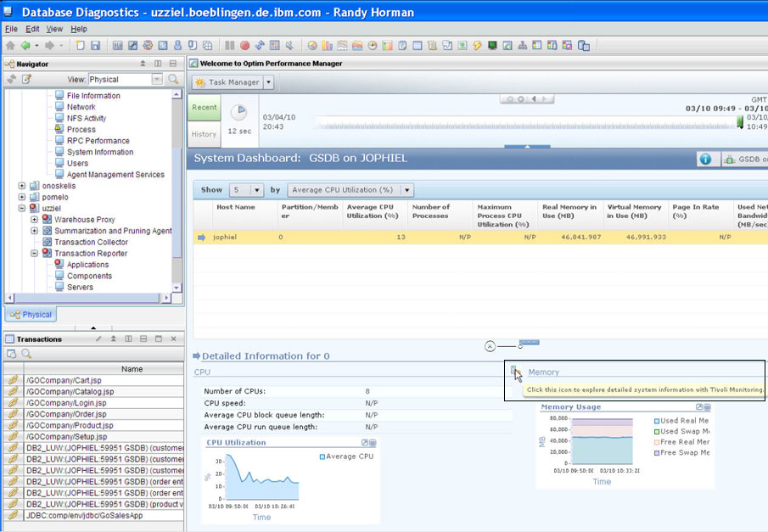
Task: Split the Navigator panel vertically
Action: point(158,64)
